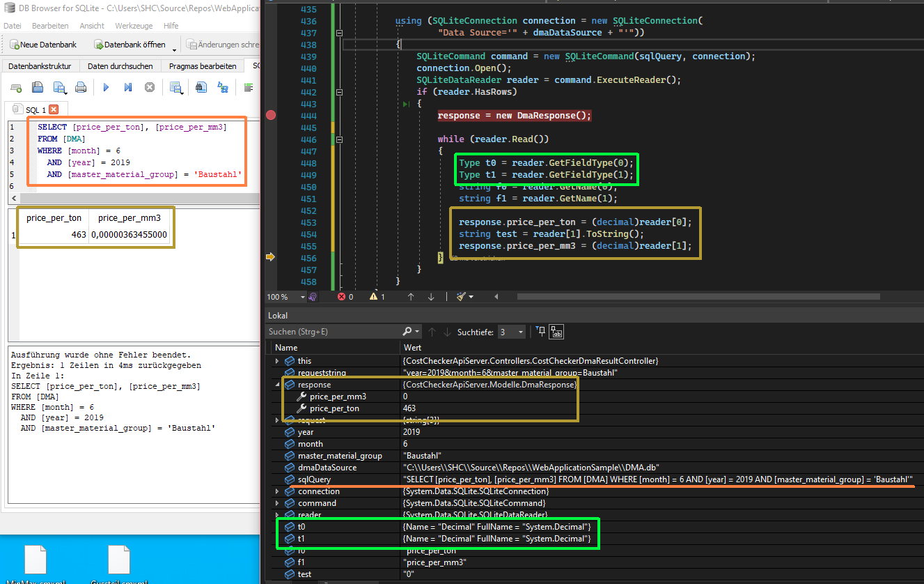Image resolution: width=924 pixels, height=584 pixels.
Task: Click the Neue Datenbank button
Action: (43, 45)
